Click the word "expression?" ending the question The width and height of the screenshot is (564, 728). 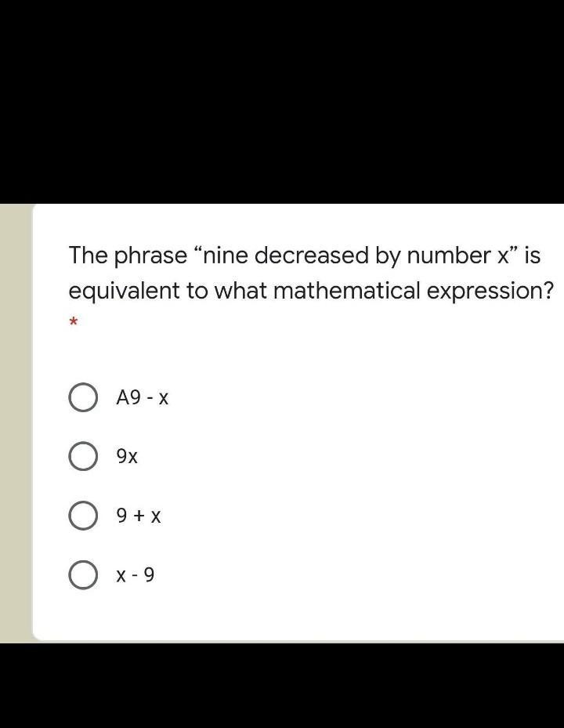490,291
